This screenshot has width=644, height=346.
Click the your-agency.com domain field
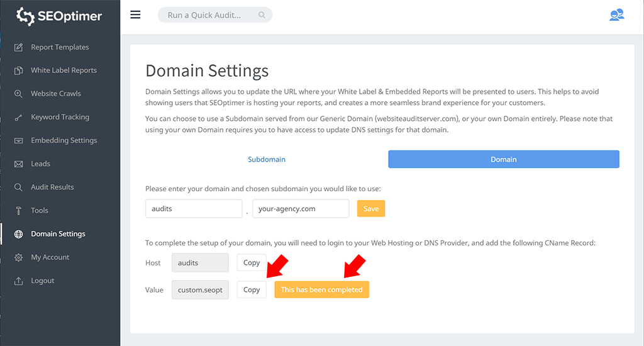pos(301,209)
